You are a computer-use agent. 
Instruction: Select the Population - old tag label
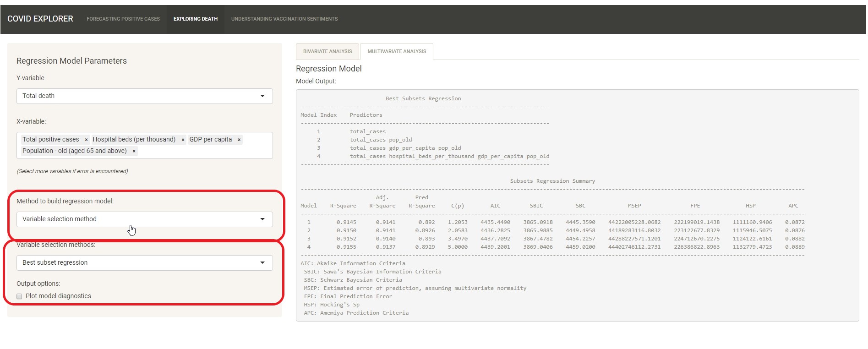click(74, 151)
